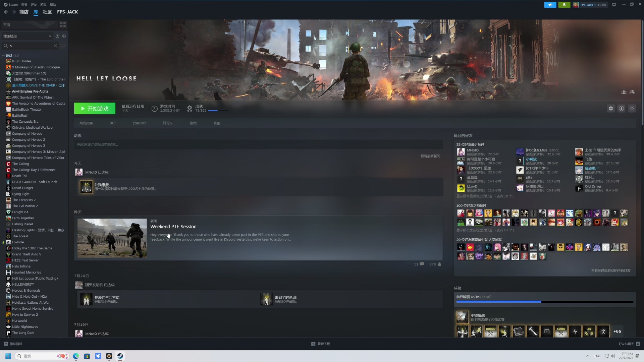This screenshot has height=362, width=644.
Task: Select HELLDIVERS in the library list
Action: 23,285
